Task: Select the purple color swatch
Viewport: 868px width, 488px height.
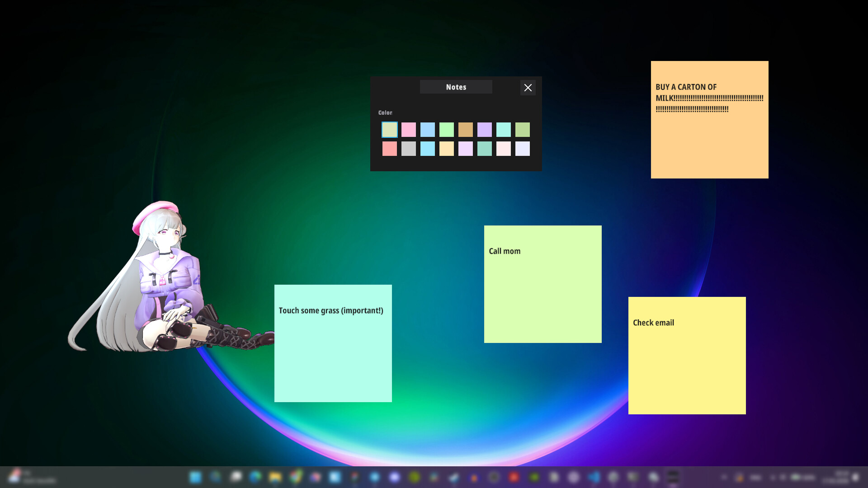Action: coord(485,130)
